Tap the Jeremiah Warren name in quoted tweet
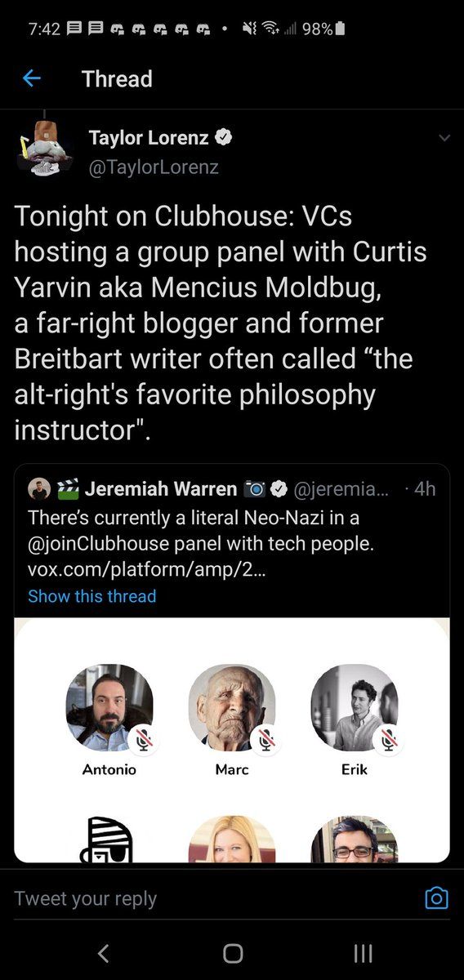The width and height of the screenshot is (464, 980). (161, 489)
